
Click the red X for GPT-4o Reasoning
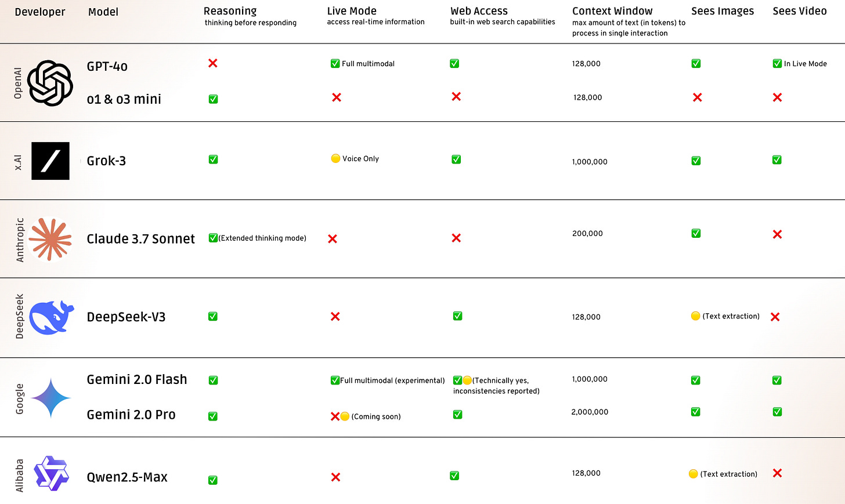point(213,63)
